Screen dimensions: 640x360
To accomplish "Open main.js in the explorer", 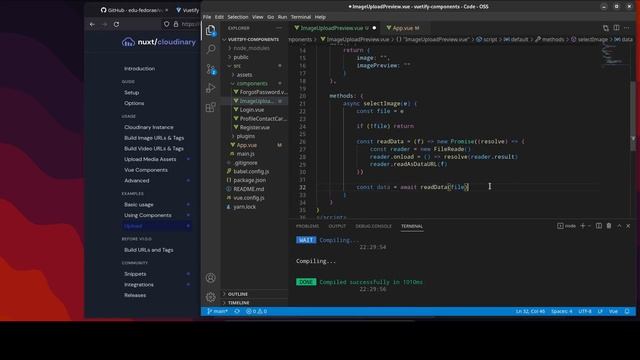I will point(245,154).
